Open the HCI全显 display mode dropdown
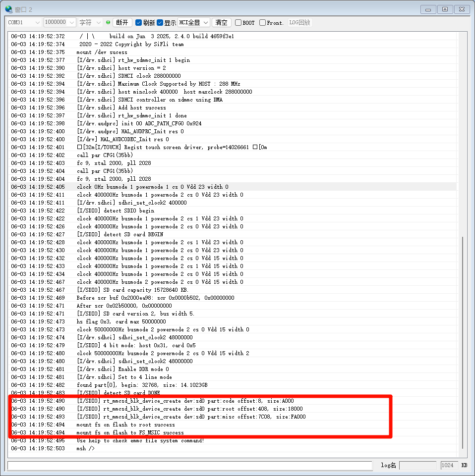The width and height of the screenshot is (475, 476). (x=194, y=22)
